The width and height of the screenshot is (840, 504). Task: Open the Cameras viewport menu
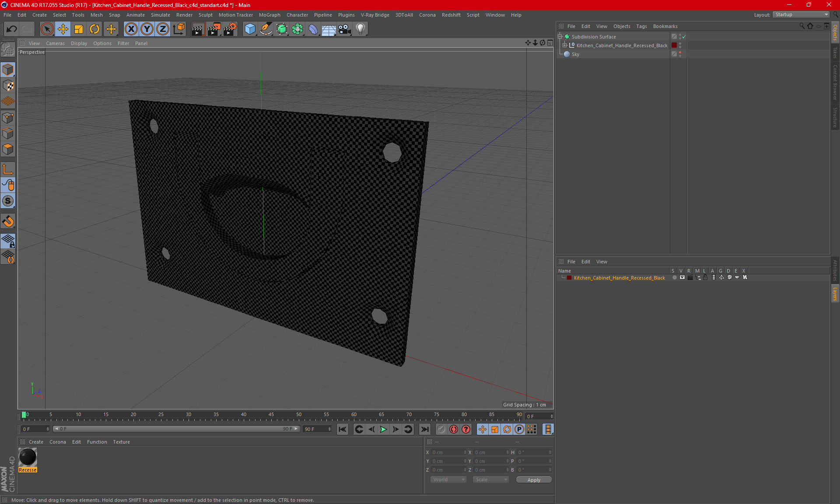coord(55,43)
